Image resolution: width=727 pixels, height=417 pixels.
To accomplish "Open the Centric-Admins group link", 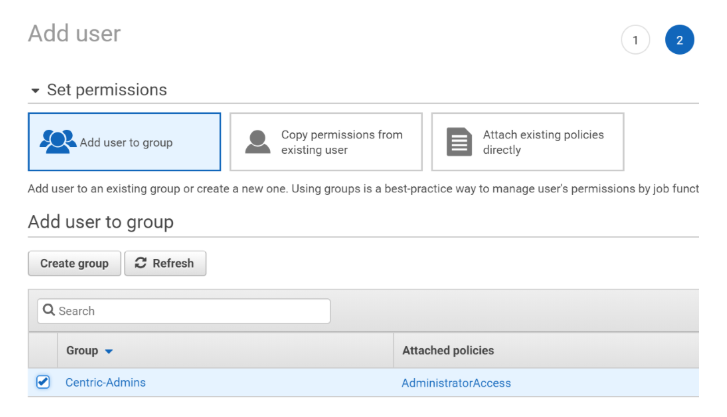I will pos(105,382).
